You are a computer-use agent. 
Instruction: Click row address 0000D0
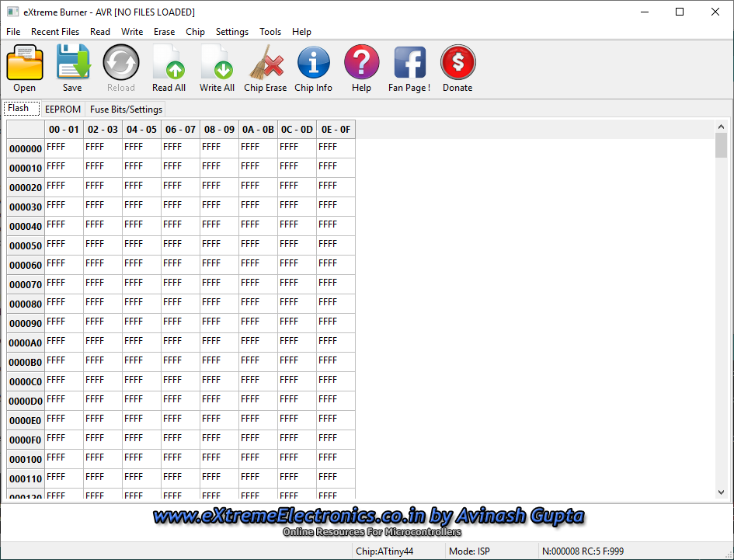pyautogui.click(x=26, y=402)
